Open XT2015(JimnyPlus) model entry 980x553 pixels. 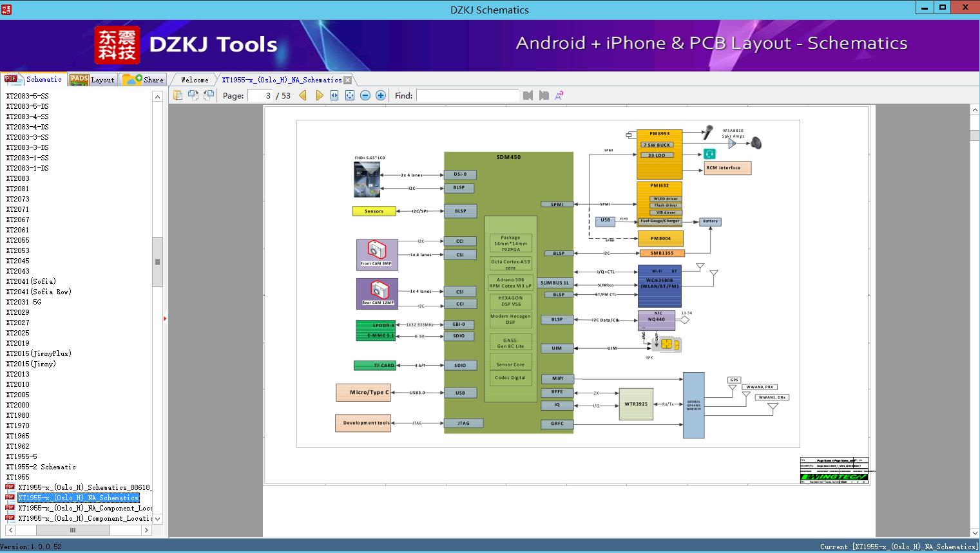pyautogui.click(x=39, y=353)
